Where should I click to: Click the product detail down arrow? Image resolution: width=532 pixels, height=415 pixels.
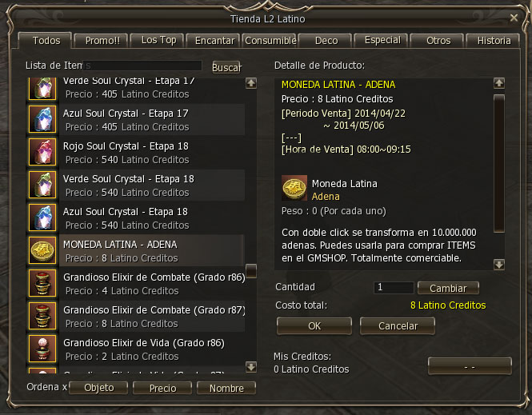coord(498,265)
